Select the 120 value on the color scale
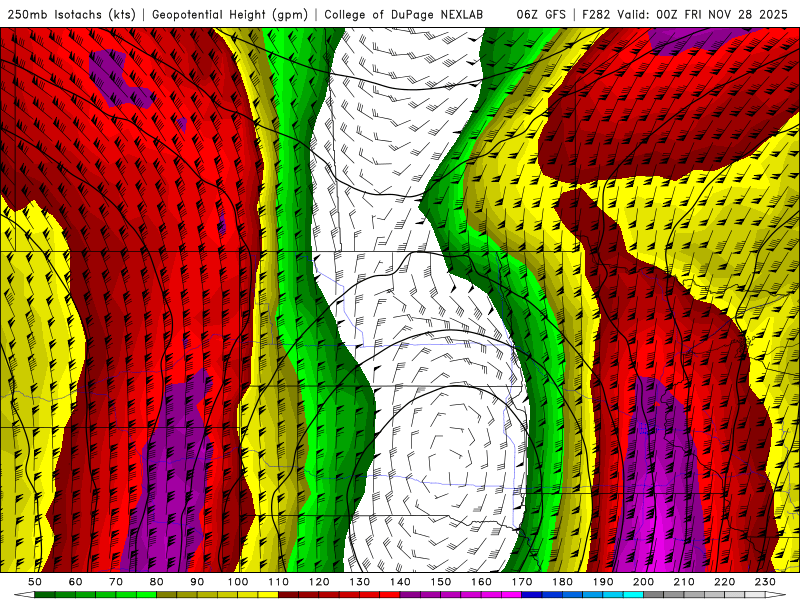The height and width of the screenshot is (600, 800). (319, 582)
